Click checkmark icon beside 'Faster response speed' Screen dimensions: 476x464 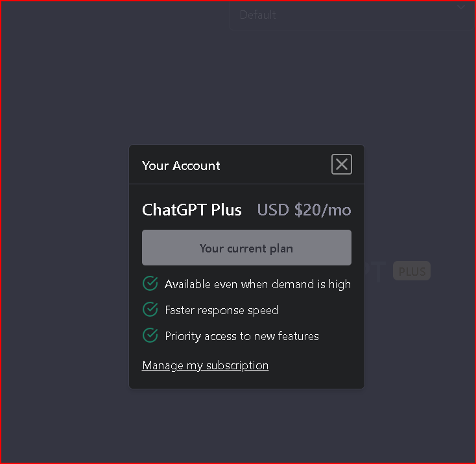pos(150,310)
